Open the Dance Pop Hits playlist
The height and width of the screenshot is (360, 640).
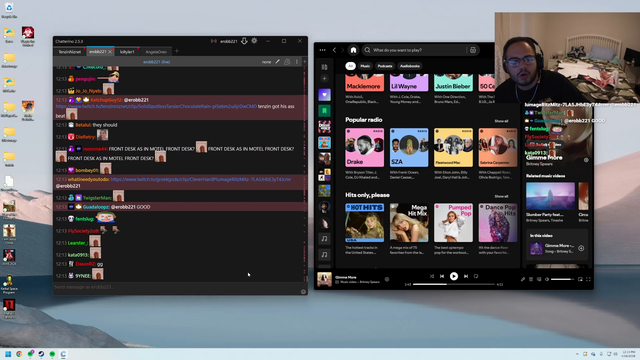tap(498, 222)
